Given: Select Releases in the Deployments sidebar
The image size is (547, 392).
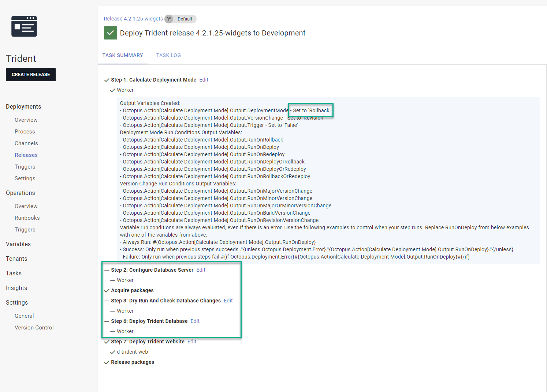Looking at the screenshot, I should click(26, 155).
